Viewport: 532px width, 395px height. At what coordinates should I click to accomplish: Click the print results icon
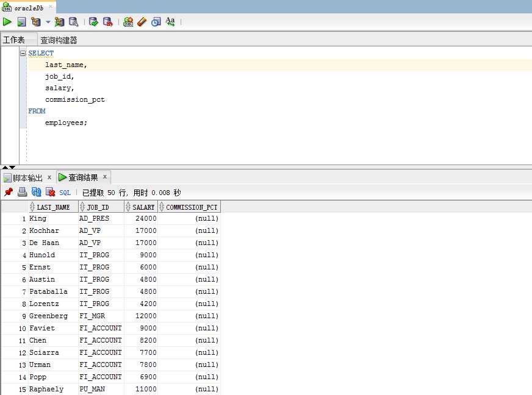point(23,192)
